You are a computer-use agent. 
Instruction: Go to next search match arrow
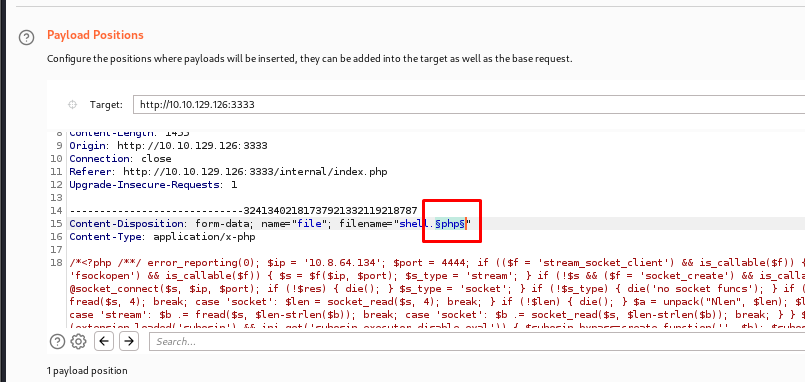[129, 341]
